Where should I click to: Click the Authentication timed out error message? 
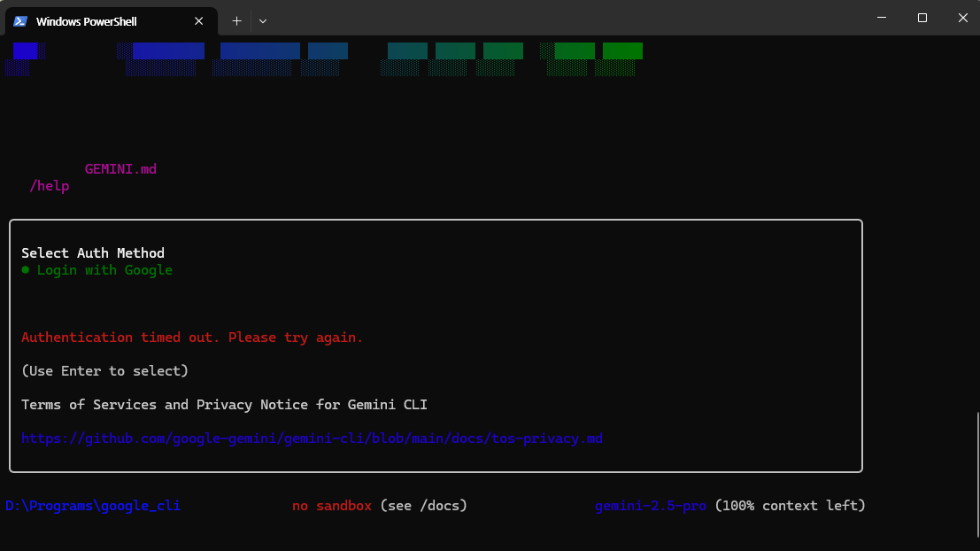(x=192, y=338)
